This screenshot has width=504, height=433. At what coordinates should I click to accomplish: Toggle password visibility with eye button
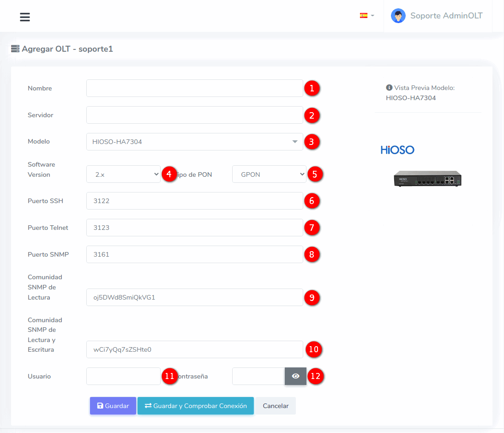click(x=295, y=376)
